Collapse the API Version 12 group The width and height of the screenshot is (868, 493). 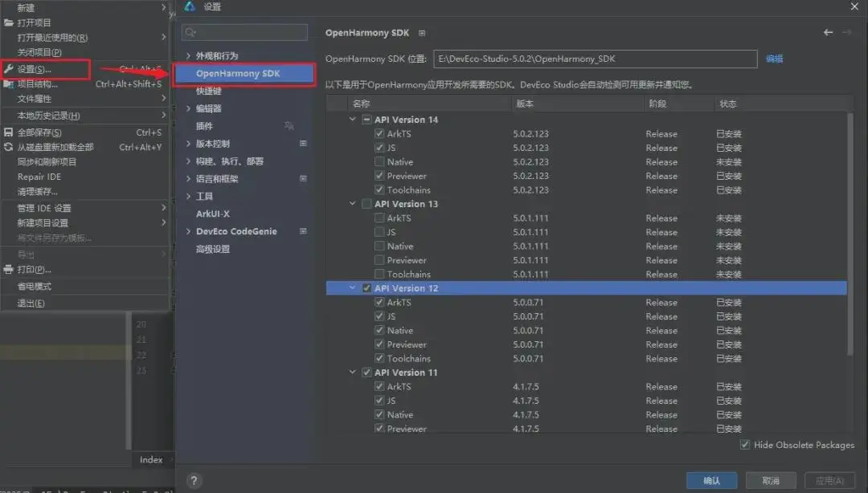[x=353, y=287]
